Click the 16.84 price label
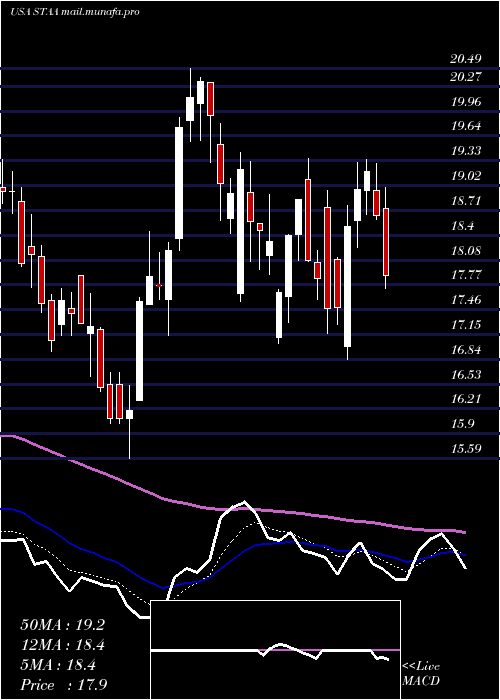This screenshot has height=700, width=500. point(466,350)
